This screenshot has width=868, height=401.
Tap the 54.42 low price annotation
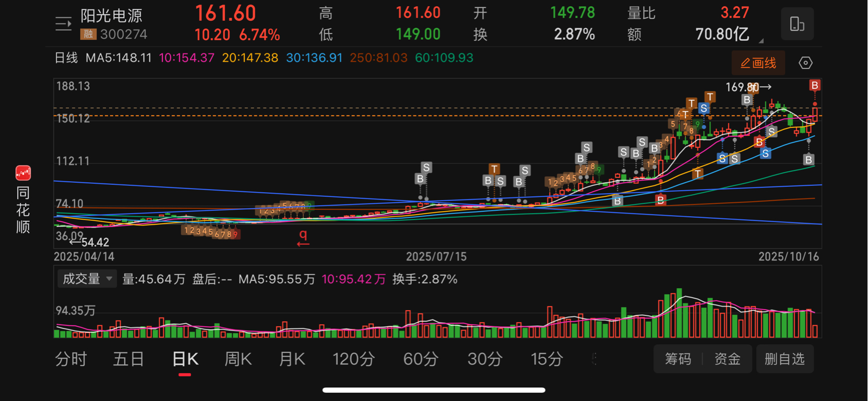[96, 242]
